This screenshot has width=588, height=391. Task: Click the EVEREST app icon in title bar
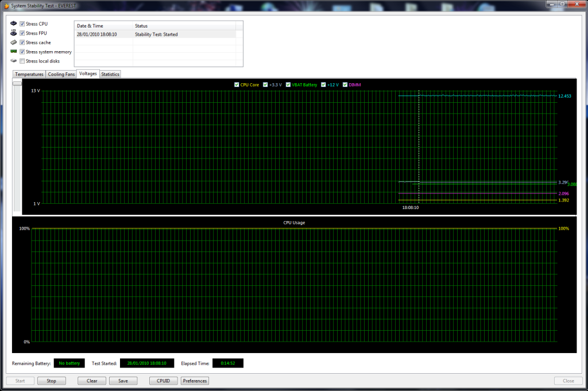(6, 5)
